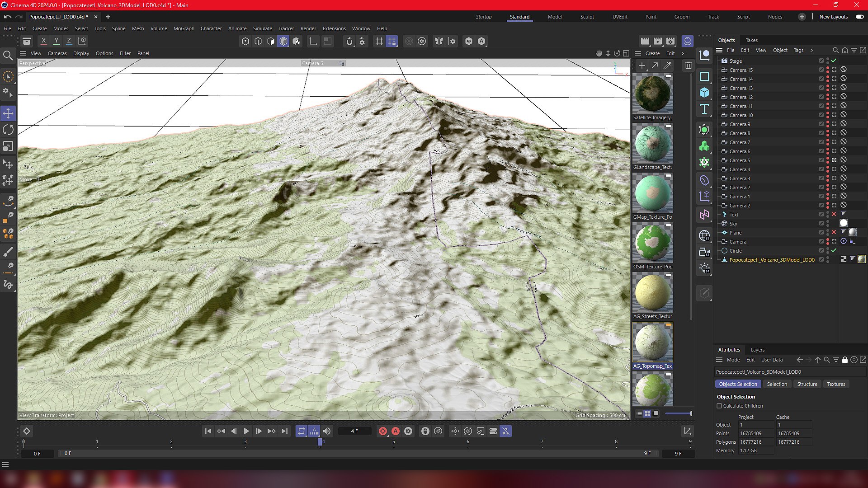
Task: Switch to the Sculpt layout tab
Action: (x=587, y=17)
